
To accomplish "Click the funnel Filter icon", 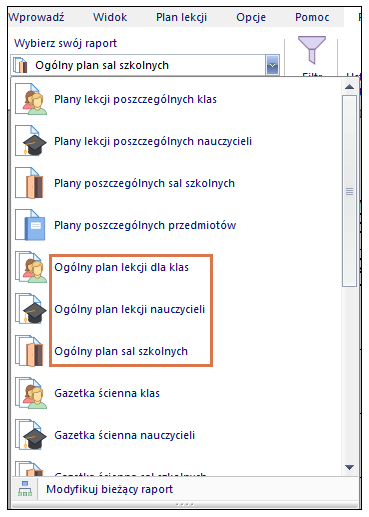I will (312, 50).
